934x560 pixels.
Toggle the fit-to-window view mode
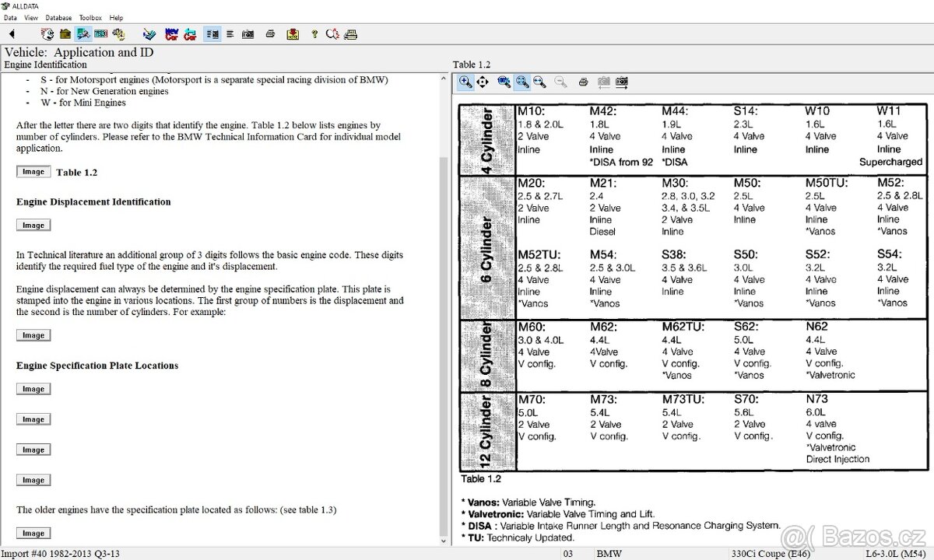(x=522, y=82)
